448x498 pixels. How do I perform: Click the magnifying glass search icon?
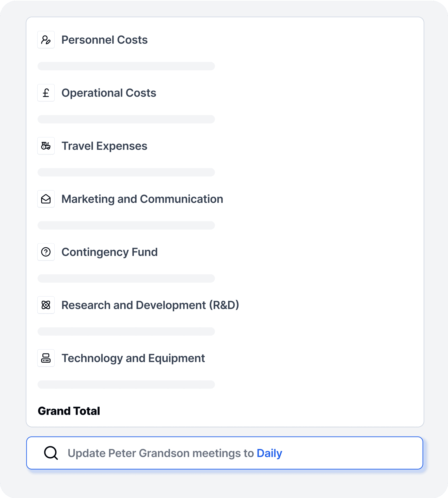[51, 453]
